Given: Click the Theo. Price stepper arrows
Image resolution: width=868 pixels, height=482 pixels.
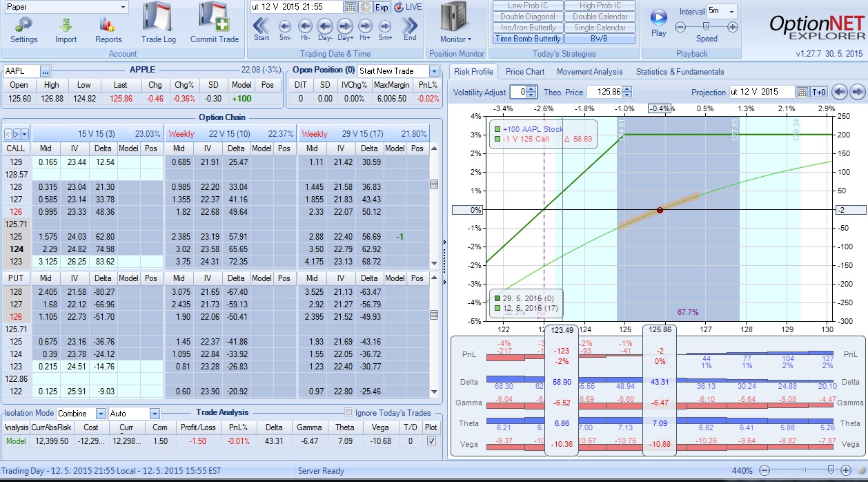Looking at the screenshot, I should point(627,92).
